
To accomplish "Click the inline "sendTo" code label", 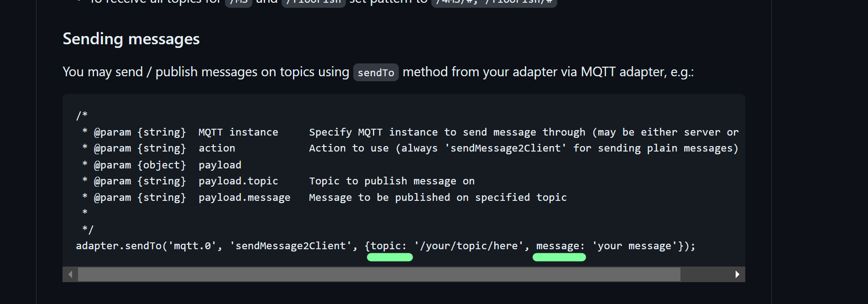I will [376, 73].
